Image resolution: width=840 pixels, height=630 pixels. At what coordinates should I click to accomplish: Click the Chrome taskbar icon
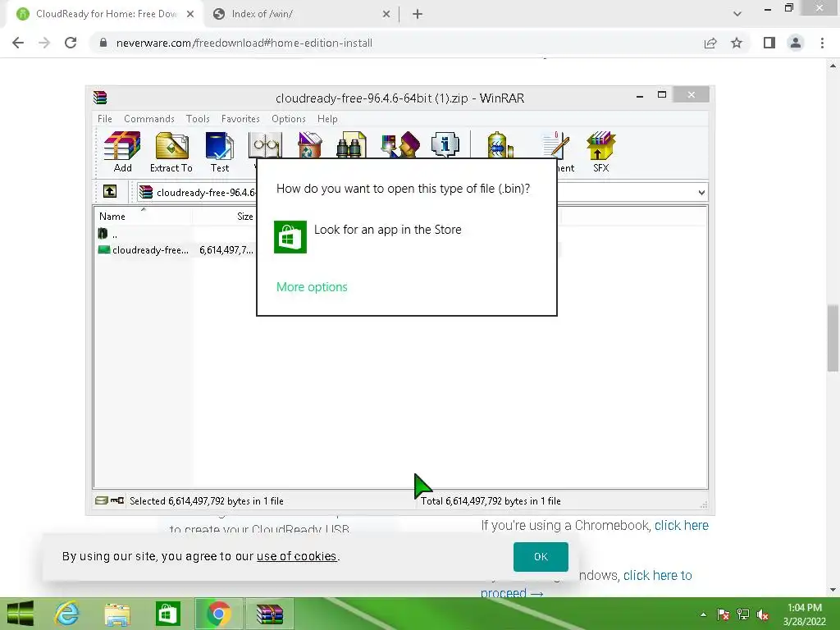click(x=218, y=614)
